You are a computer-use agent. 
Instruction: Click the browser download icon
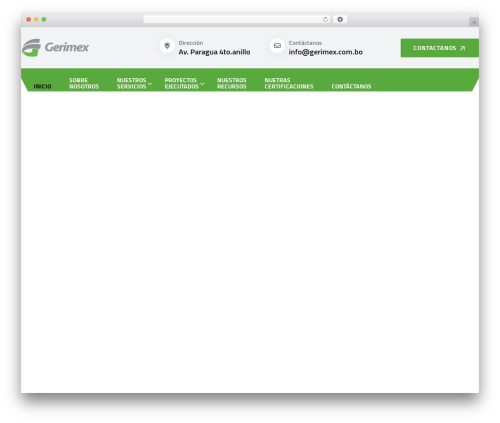pyautogui.click(x=340, y=20)
